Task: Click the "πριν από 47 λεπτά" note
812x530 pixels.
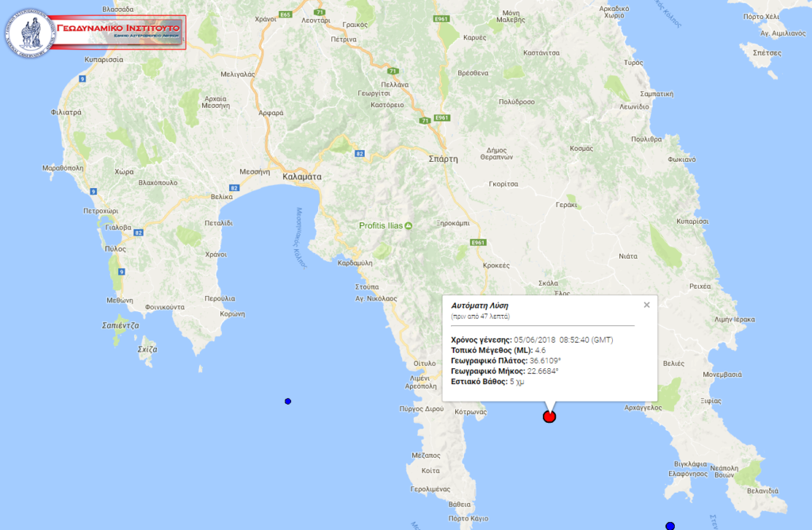Action: (x=480, y=316)
